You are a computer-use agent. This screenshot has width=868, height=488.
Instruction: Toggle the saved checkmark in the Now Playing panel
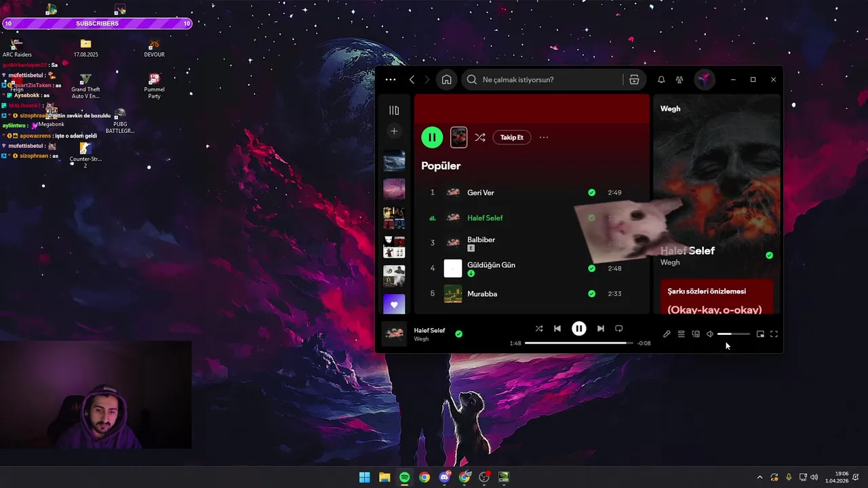(769, 256)
